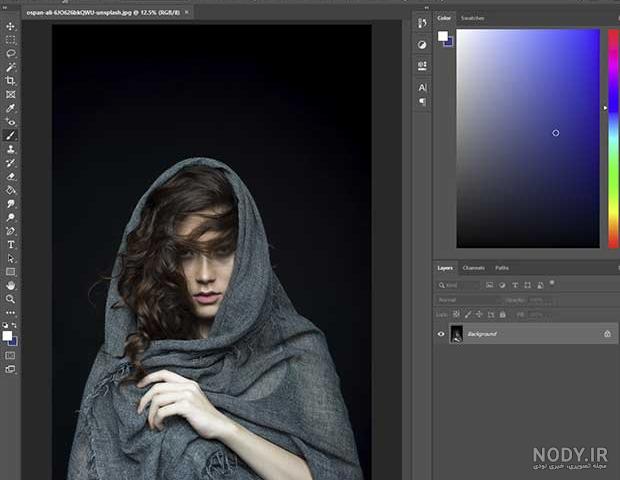
Task: Select the Rectangular Marquee tool
Action: (x=11, y=40)
